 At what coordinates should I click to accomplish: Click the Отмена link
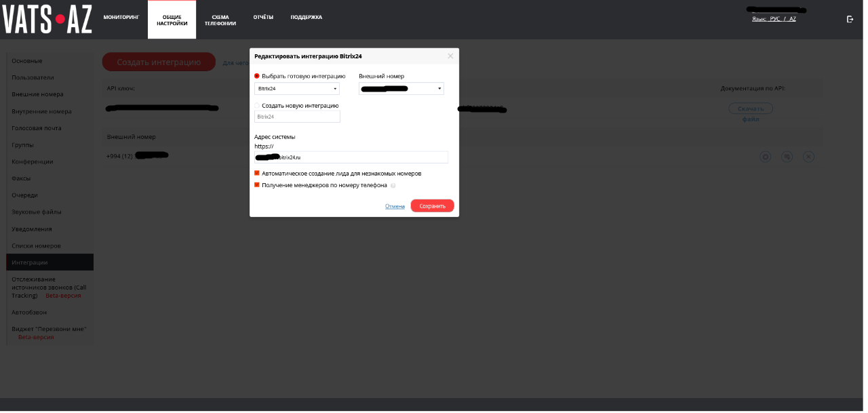[395, 206]
